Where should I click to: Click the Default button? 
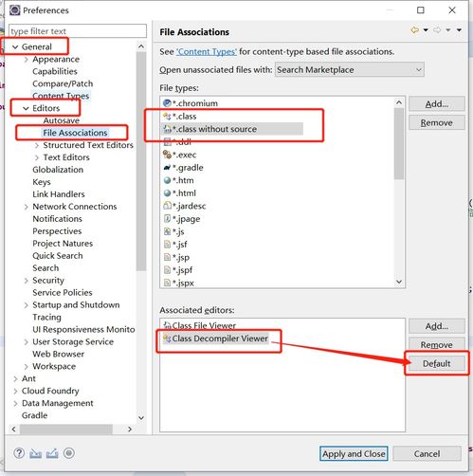[x=436, y=363]
